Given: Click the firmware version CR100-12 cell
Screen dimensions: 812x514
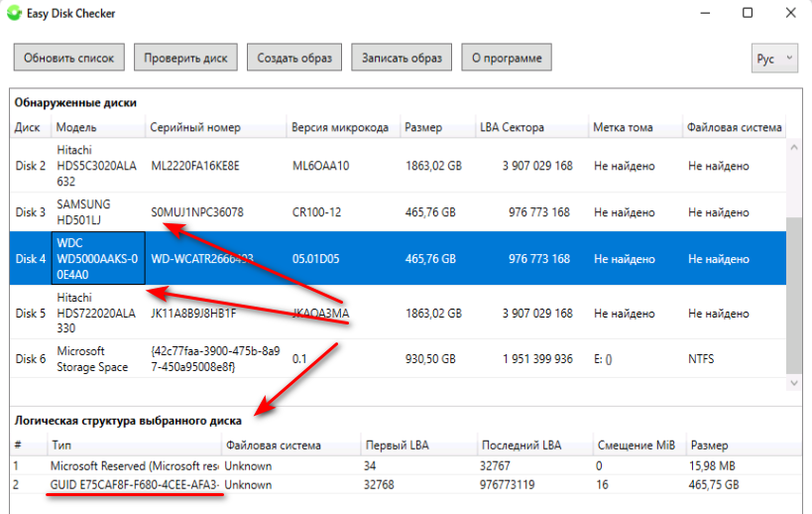Looking at the screenshot, I should point(316,212).
